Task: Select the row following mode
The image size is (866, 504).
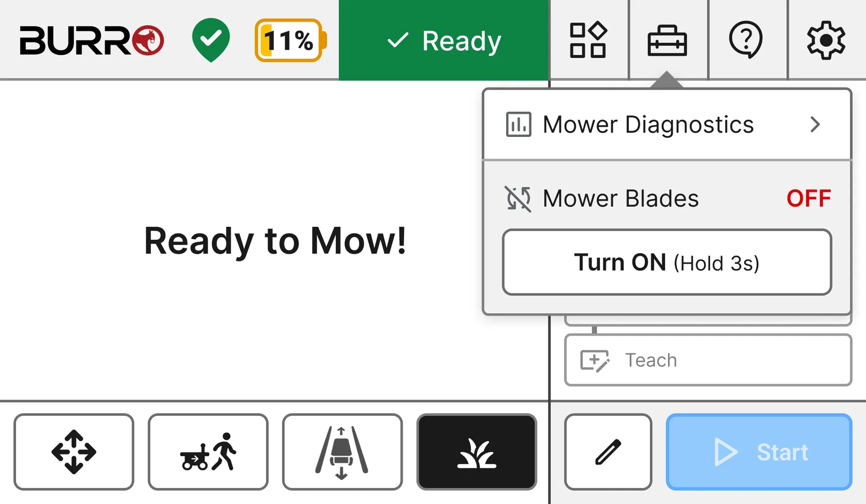Action: (x=342, y=452)
